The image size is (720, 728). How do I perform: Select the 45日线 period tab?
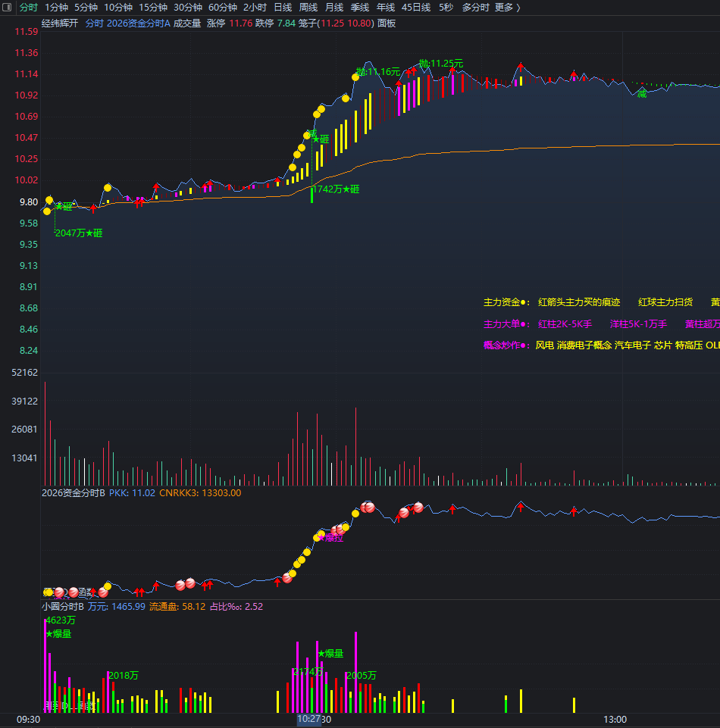[x=416, y=8]
